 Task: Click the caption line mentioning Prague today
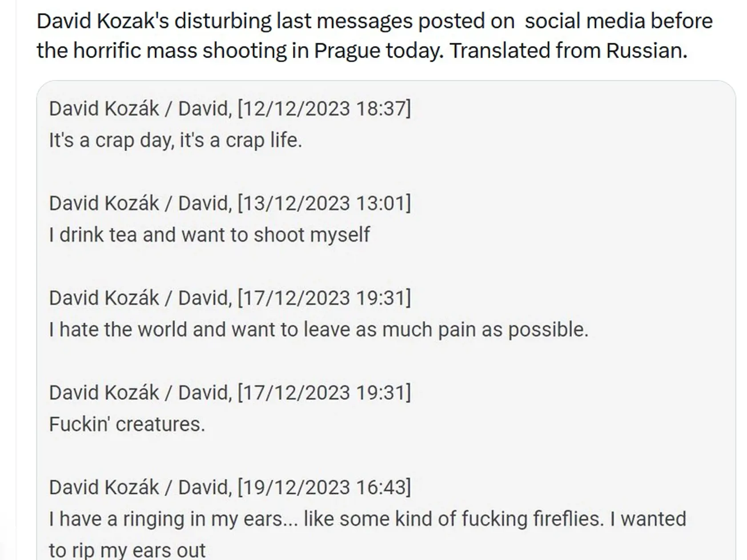pyautogui.click(x=362, y=50)
